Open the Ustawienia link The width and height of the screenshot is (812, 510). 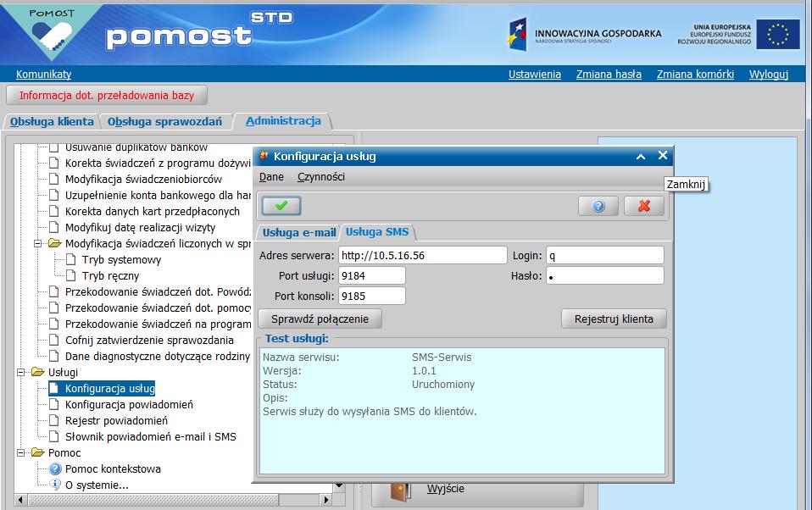(535, 74)
